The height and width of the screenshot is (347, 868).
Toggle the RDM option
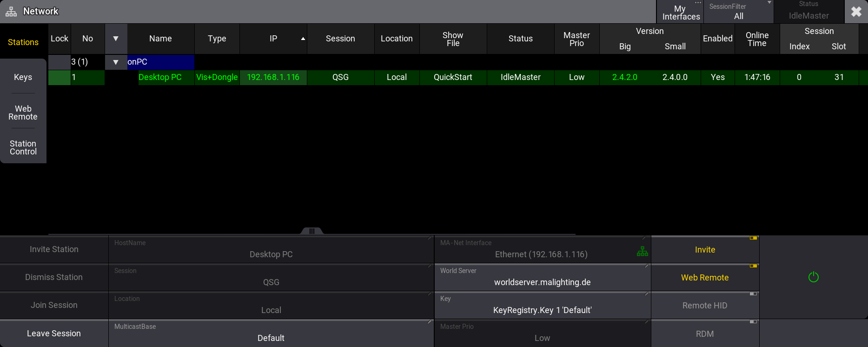(705, 334)
